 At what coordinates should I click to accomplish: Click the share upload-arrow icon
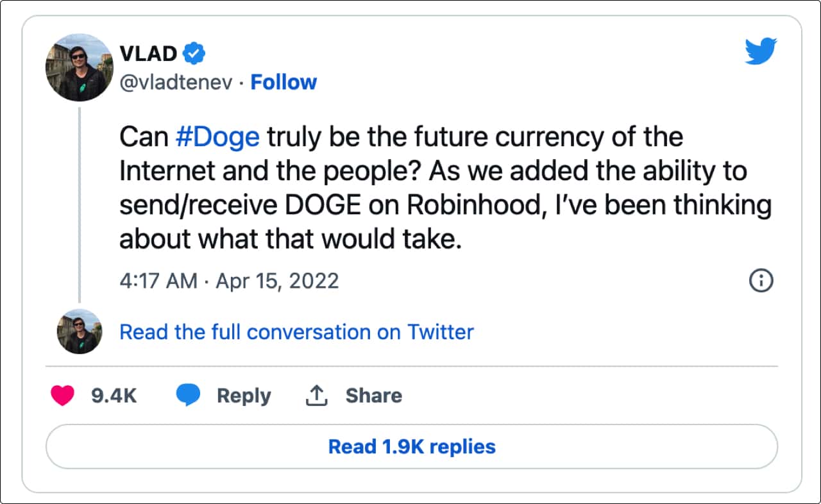[316, 395]
